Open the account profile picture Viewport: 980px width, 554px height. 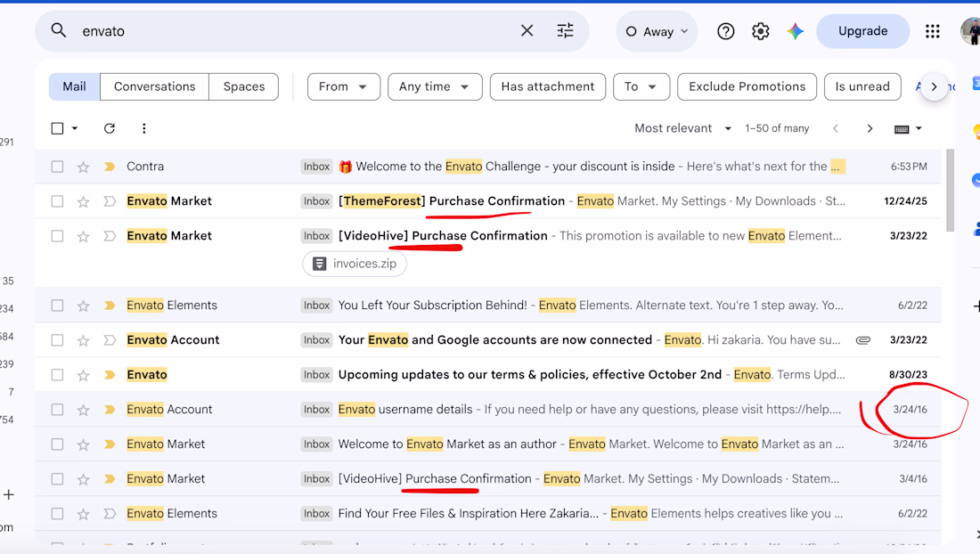pos(970,31)
